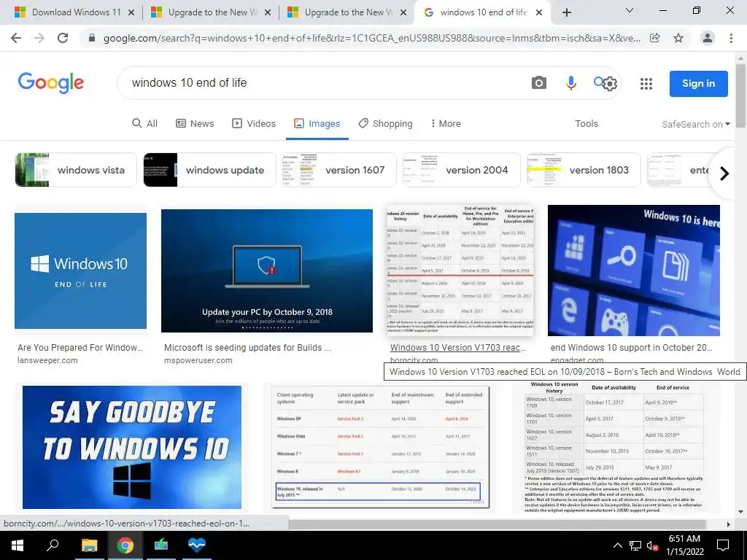Open Windows 10 is here tiles image
This screenshot has width=747, height=560.
click(x=634, y=271)
